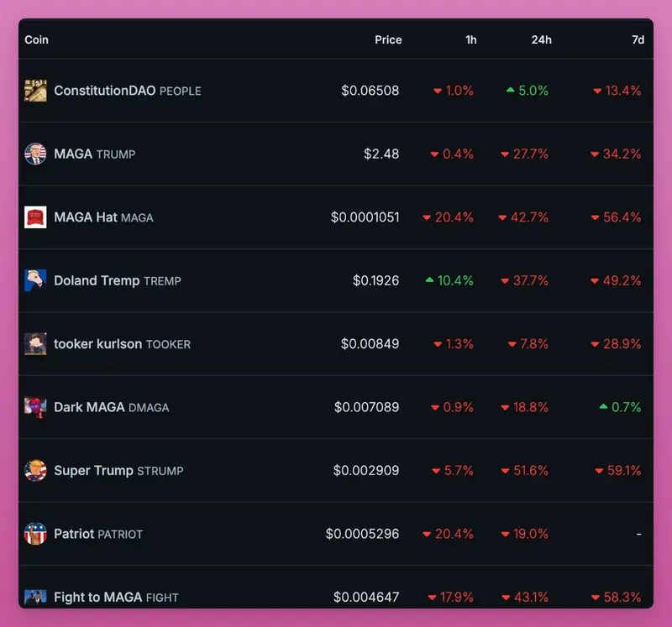
Task: Click the $0.1926 price
Action: 375,280
